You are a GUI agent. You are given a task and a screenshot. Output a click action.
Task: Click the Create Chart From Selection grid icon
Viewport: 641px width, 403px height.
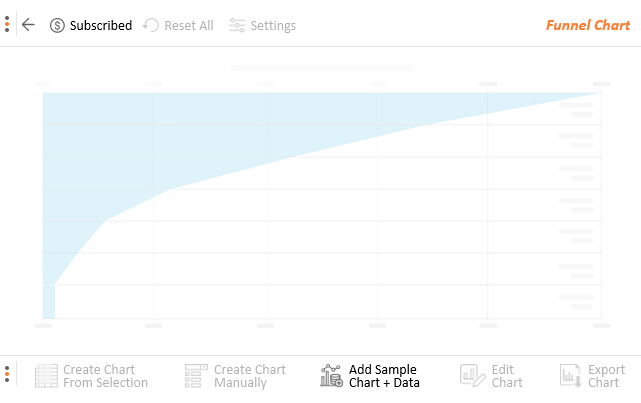pos(46,376)
